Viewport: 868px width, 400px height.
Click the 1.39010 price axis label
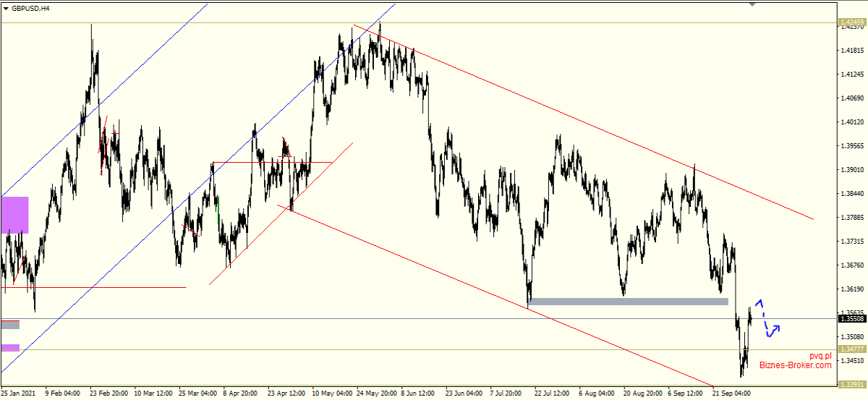click(x=854, y=170)
